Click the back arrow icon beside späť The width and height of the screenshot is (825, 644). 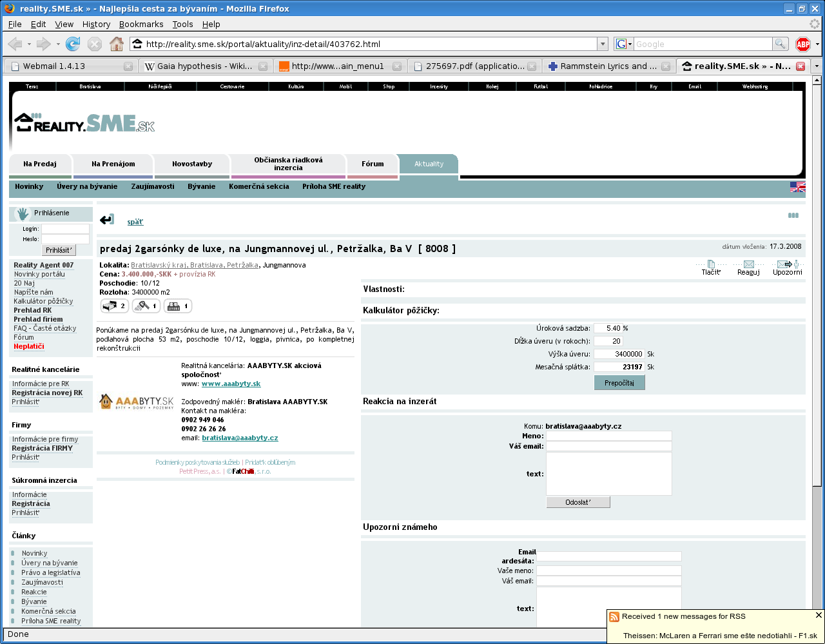107,220
